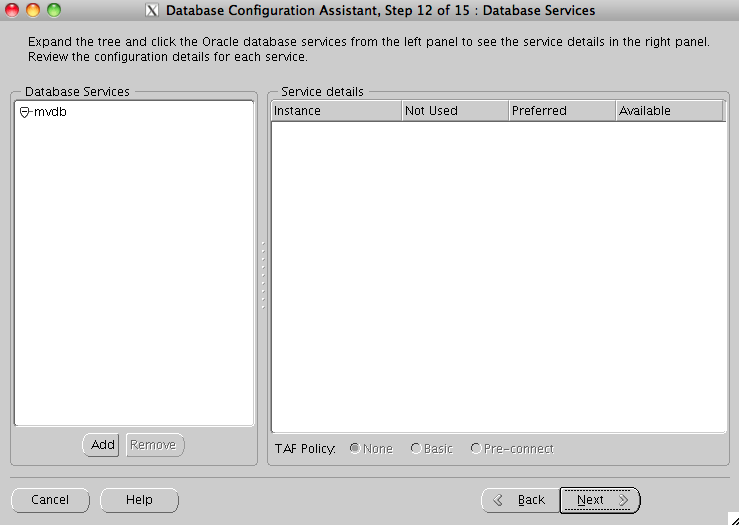
Task: Open the Help dialog
Action: pyautogui.click(x=139, y=500)
